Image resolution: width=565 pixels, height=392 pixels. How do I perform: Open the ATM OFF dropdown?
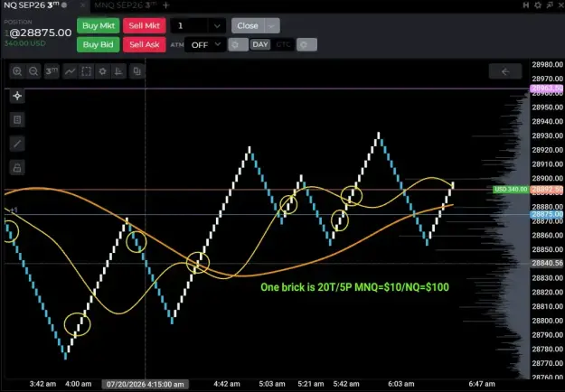point(205,44)
